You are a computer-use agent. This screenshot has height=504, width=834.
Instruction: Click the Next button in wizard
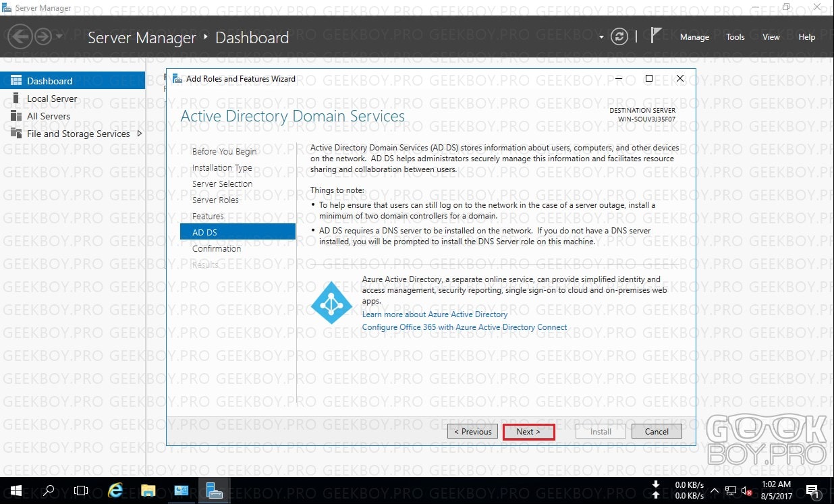[x=528, y=432]
